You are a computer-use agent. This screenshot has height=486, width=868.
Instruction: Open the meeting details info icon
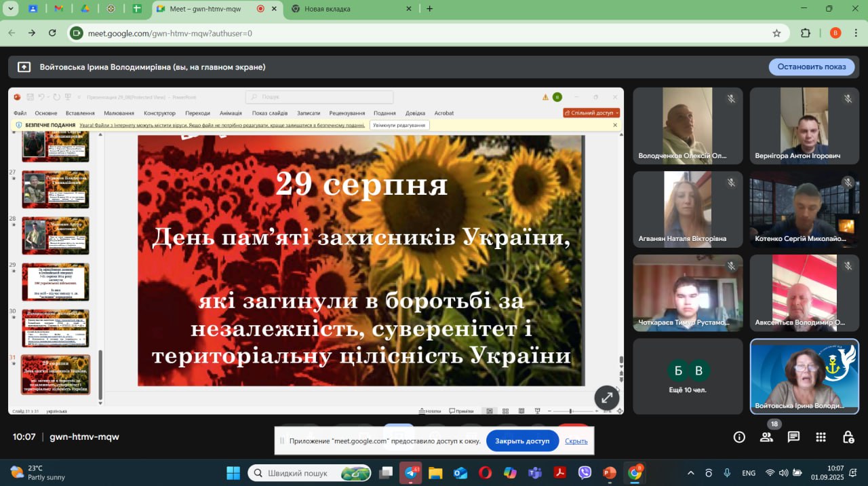pyautogui.click(x=739, y=437)
